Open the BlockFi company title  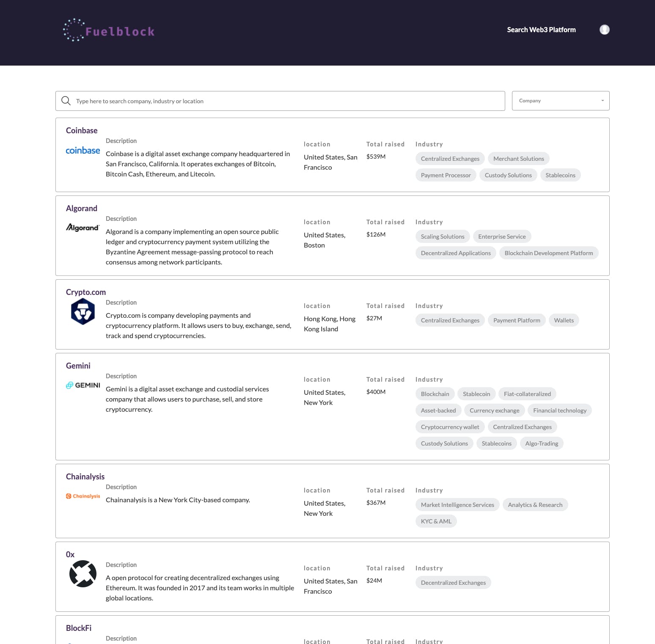pyautogui.click(x=79, y=628)
